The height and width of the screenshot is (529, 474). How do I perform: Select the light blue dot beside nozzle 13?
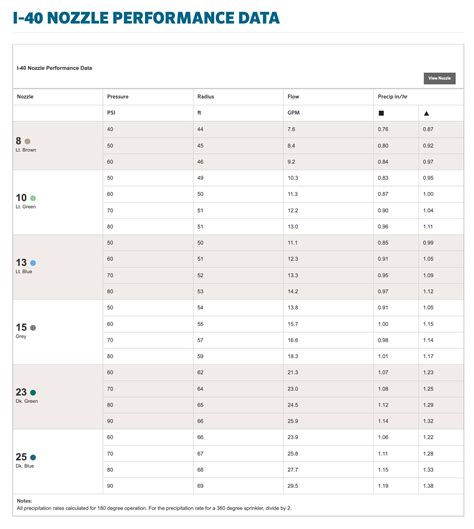(33, 263)
